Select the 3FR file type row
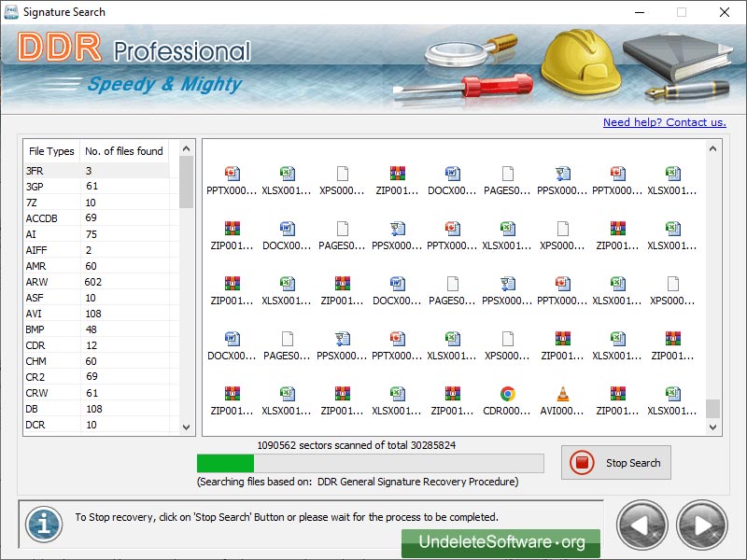Screen dimensions: 747x560 pyautogui.click(x=96, y=171)
